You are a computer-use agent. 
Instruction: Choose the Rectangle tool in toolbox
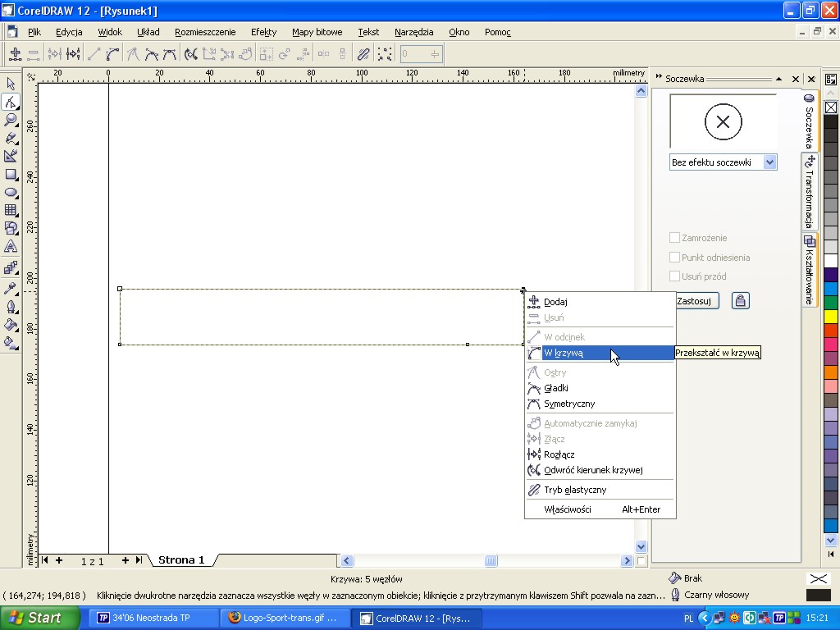[x=11, y=175]
